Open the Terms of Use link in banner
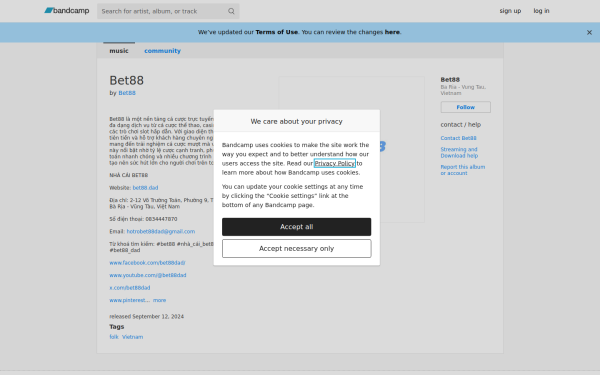Image resolution: width=600 pixels, height=375 pixels. pos(276,32)
